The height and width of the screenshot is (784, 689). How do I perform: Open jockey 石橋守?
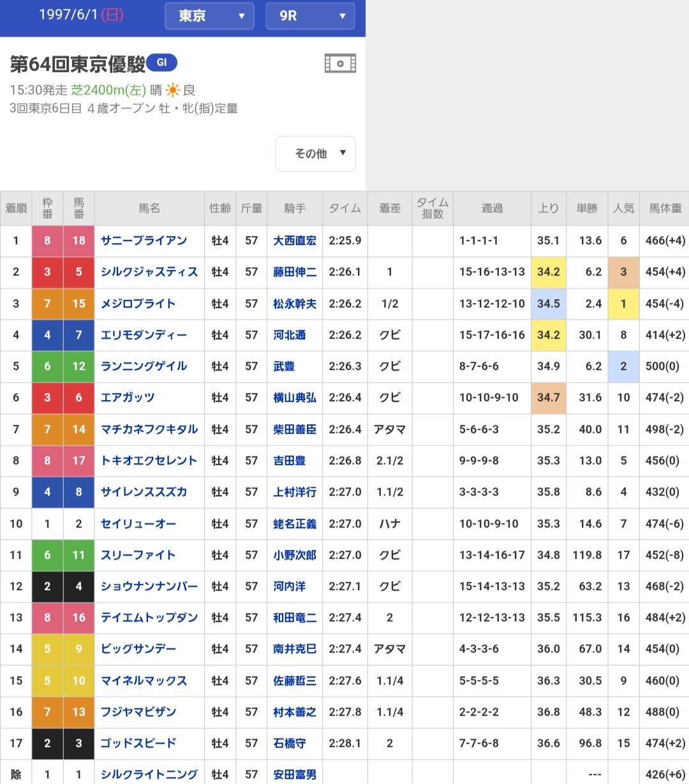[290, 743]
